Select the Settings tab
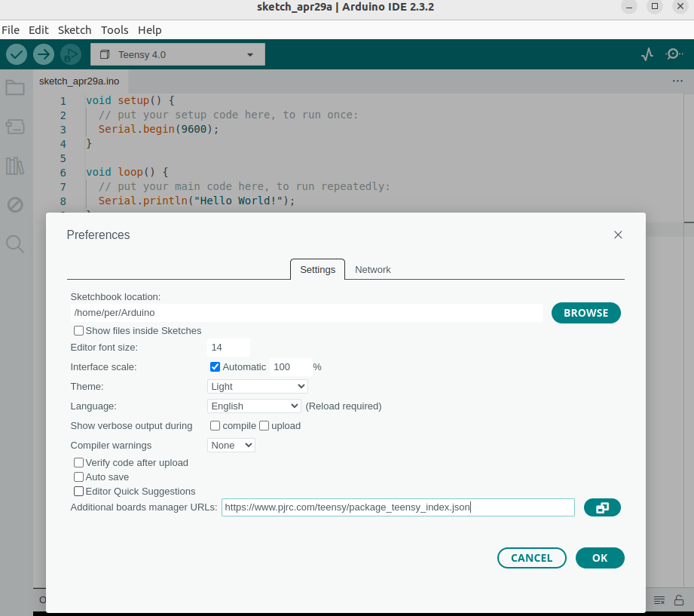The image size is (694, 616). (317, 270)
